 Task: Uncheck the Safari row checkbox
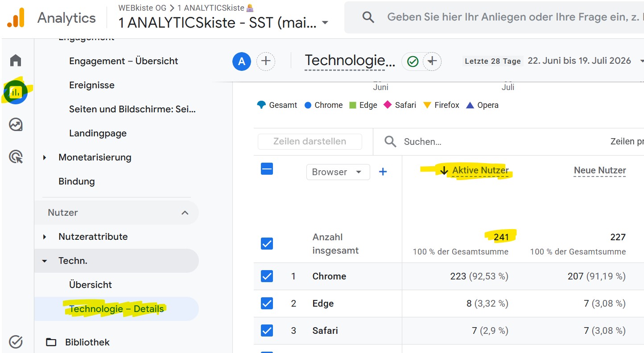point(267,331)
